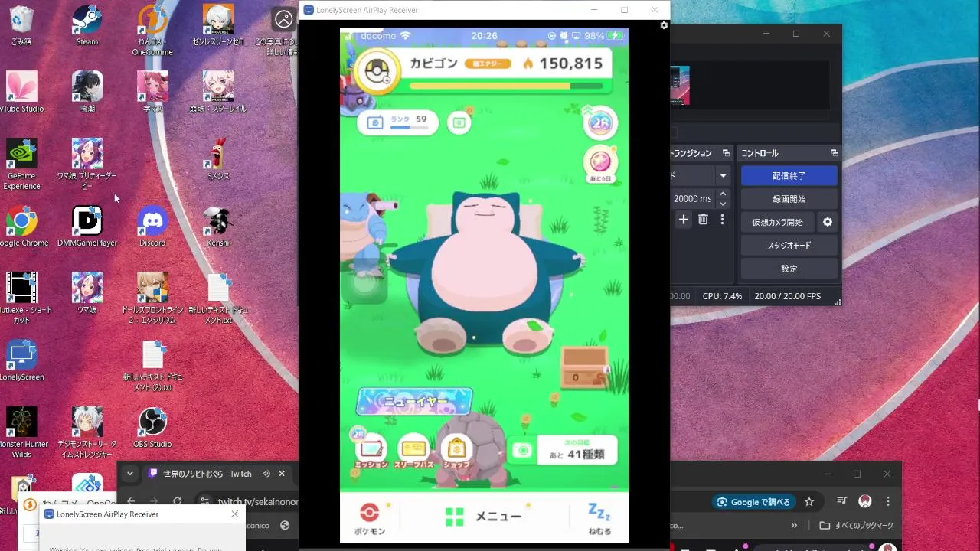The width and height of the screenshot is (980, 551).
Task: Undock the コントロール panel in OBS
Action: pos(834,153)
